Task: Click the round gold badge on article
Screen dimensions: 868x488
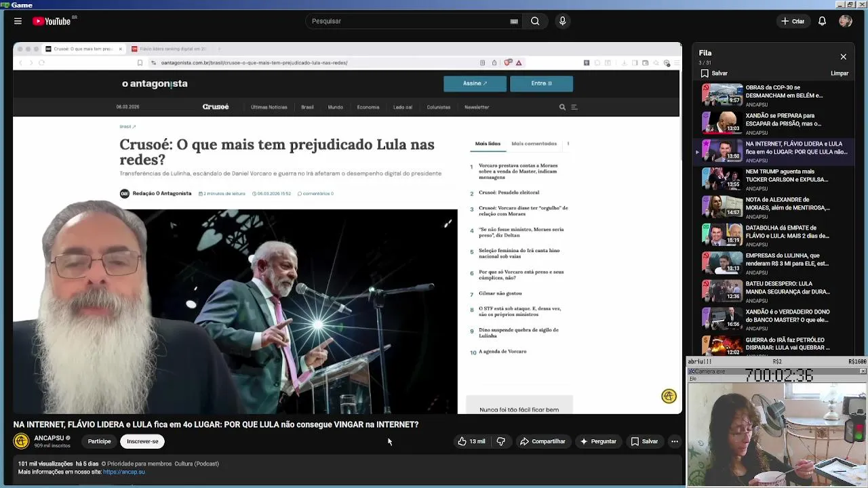Action: pyautogui.click(x=669, y=396)
